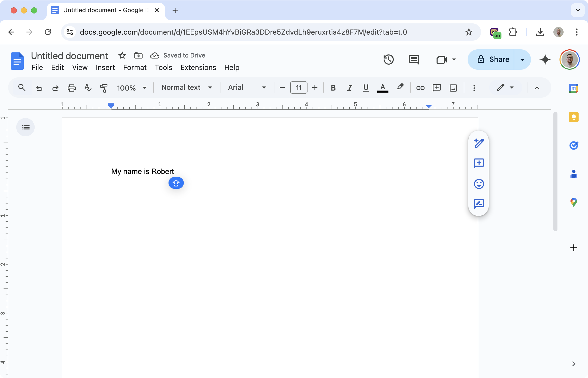Open version history
This screenshot has width=588, height=378.
(x=388, y=60)
